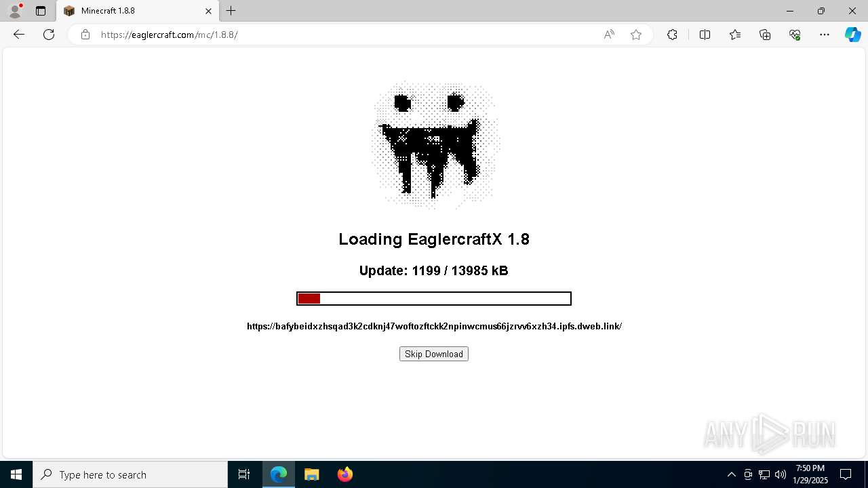Open Microsoft Edge from taskbar
Viewport: 868px width, 488px height.
point(279,474)
